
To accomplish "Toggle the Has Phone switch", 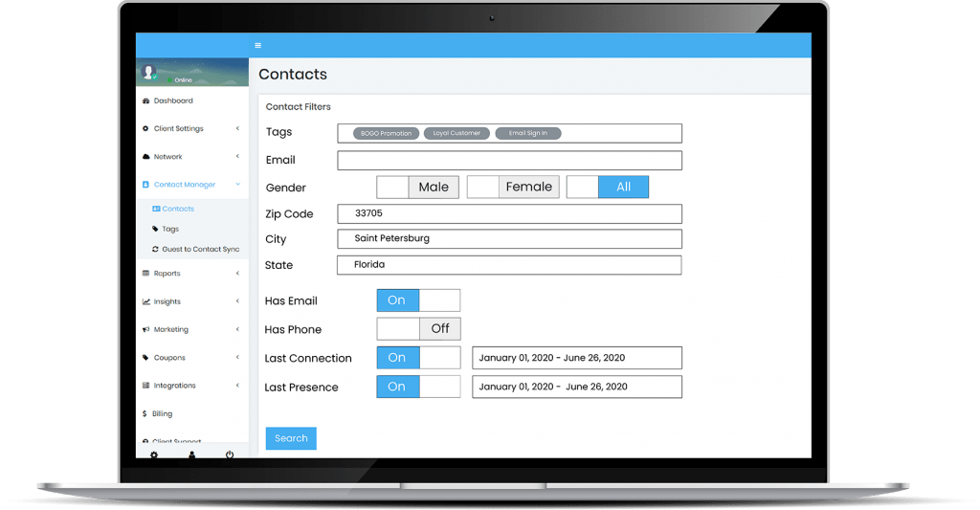I will coord(418,329).
